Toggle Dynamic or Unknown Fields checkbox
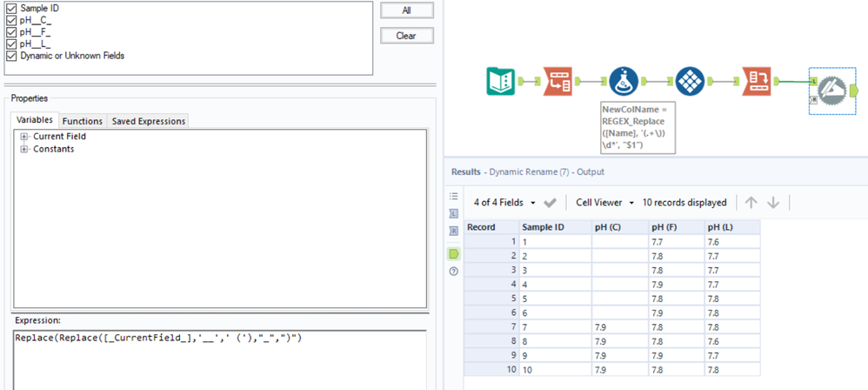Viewport: 868px width, 390px height. [11, 56]
